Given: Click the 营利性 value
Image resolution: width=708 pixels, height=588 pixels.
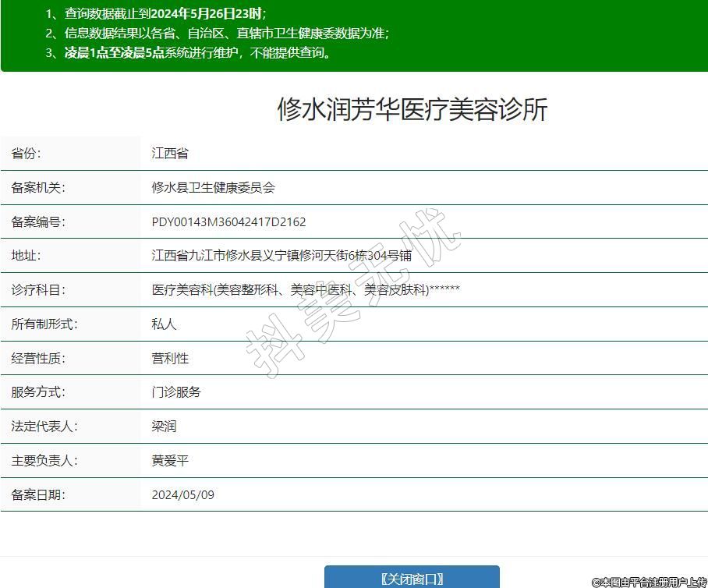Looking at the screenshot, I should coord(170,359).
